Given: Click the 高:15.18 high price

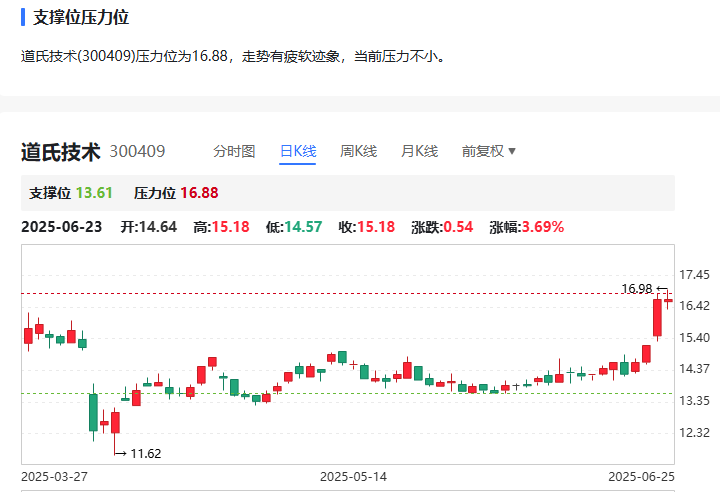Looking at the screenshot, I should [221, 227].
